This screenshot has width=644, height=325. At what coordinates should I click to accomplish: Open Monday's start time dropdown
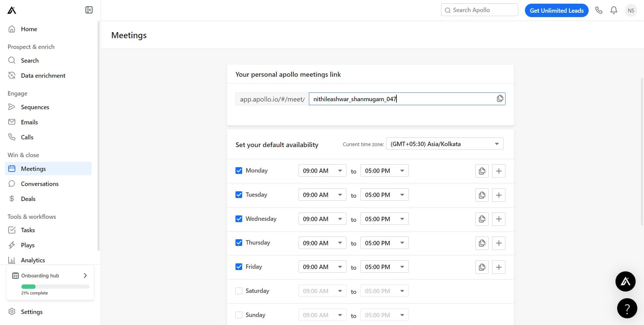coord(322,171)
